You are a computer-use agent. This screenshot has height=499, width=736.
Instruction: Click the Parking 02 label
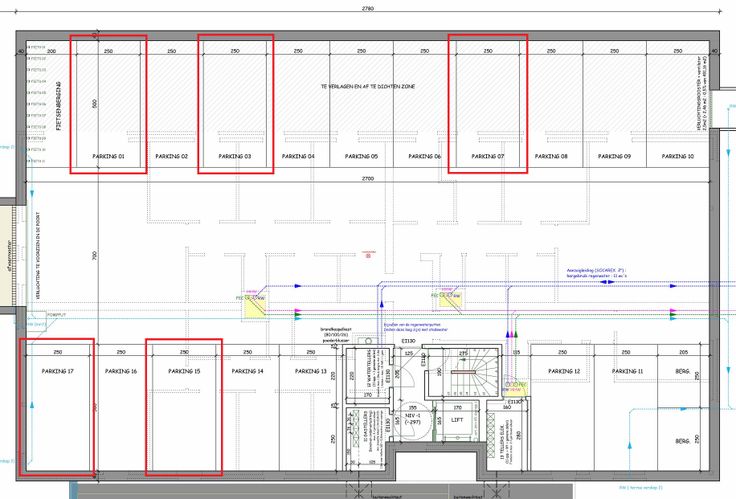[171, 157]
